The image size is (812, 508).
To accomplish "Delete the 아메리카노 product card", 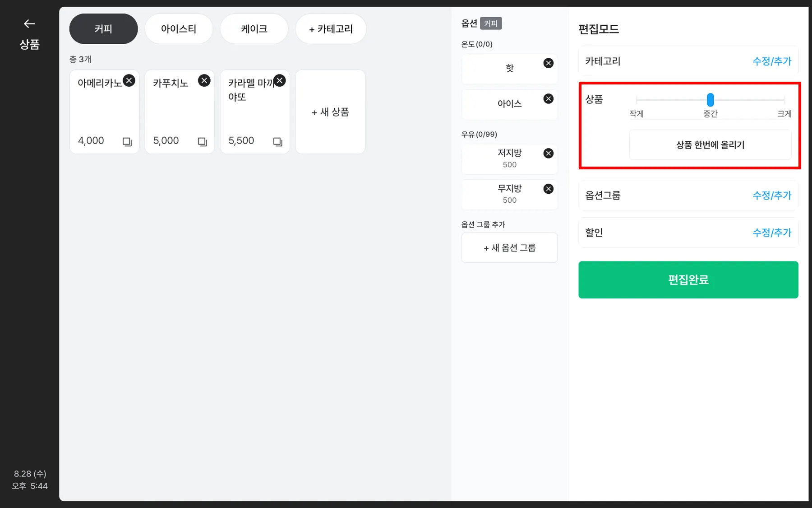I will coord(129,80).
